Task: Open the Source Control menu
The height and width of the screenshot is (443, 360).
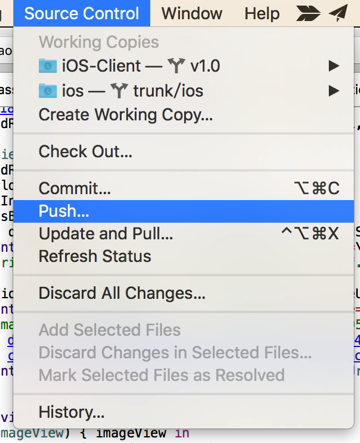Action: point(82,13)
